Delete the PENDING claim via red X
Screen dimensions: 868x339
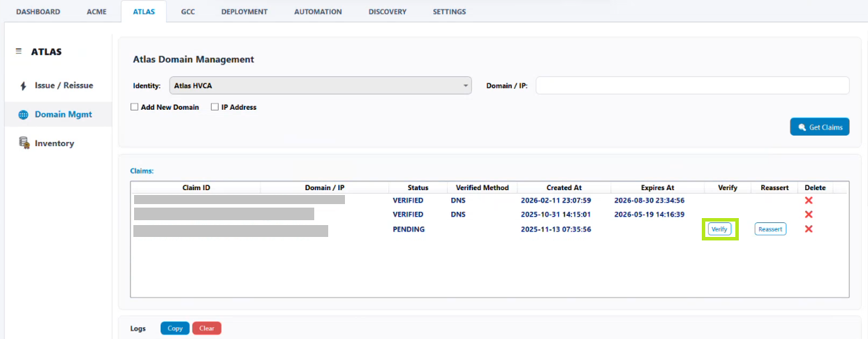pyautogui.click(x=809, y=229)
